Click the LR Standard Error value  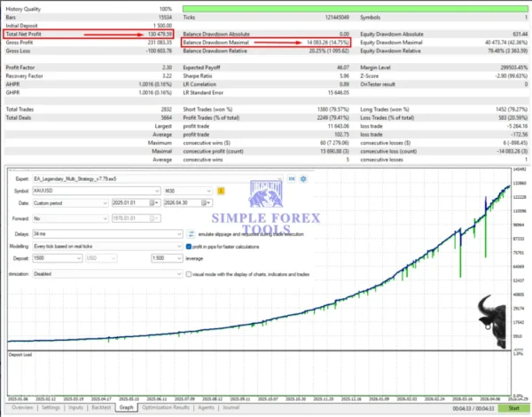[339, 92]
